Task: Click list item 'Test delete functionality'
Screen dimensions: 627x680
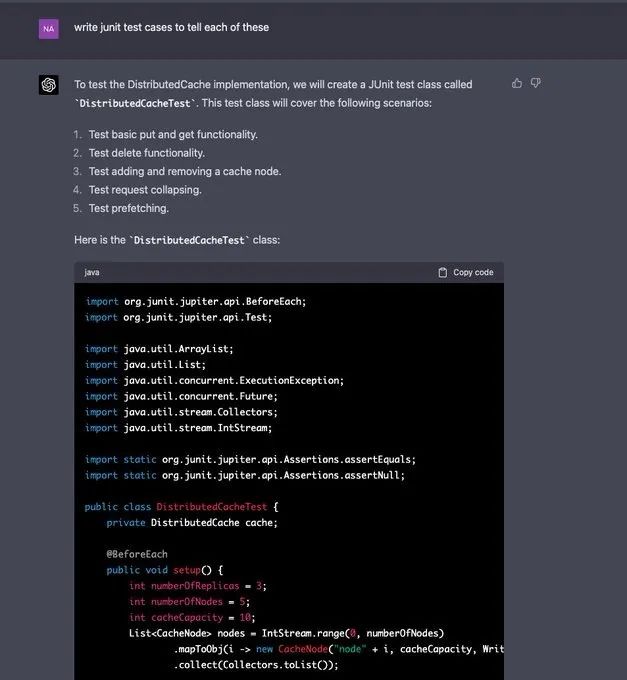Action: pos(146,153)
